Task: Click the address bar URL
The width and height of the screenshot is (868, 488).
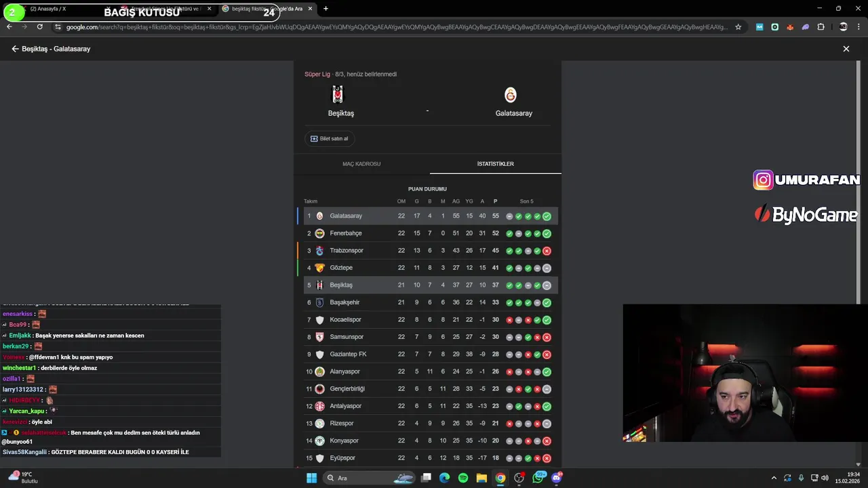Action: point(397,27)
